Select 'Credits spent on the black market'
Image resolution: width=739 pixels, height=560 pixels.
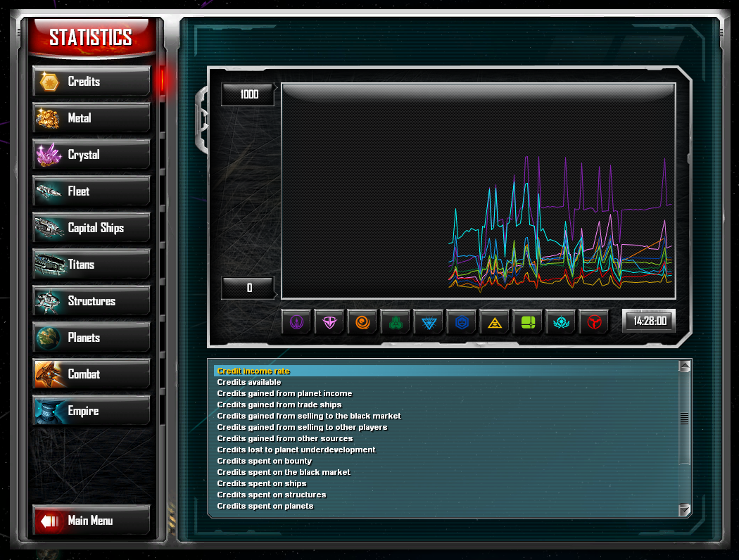[446, 472]
